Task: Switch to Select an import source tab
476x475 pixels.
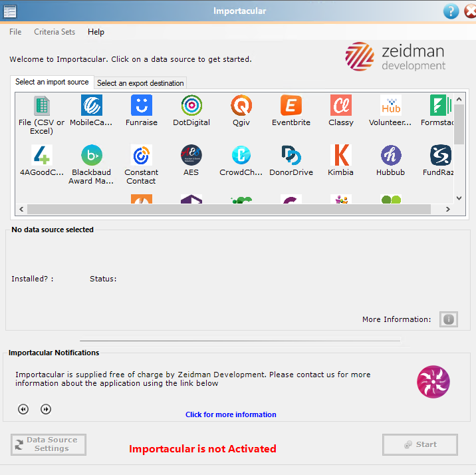Action: point(52,82)
